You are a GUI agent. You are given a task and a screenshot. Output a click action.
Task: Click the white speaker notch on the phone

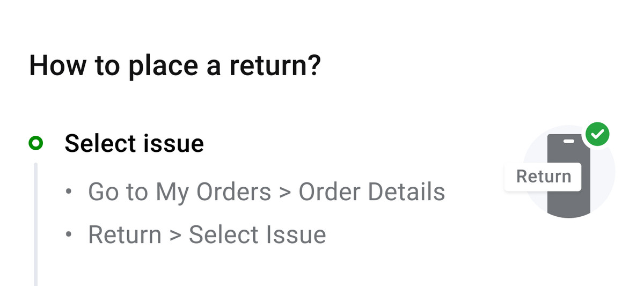tap(569, 141)
